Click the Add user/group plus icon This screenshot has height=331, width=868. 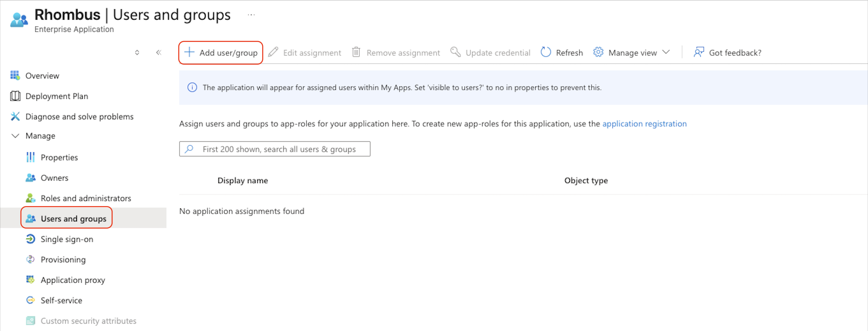[x=189, y=52]
